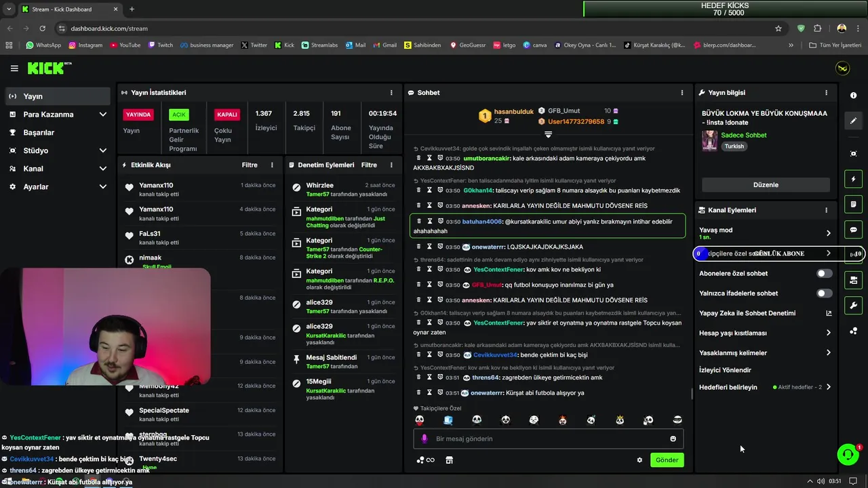Open the Filtre dropdown in Etkinlik Akışı
The image size is (868, 488).
click(250, 165)
